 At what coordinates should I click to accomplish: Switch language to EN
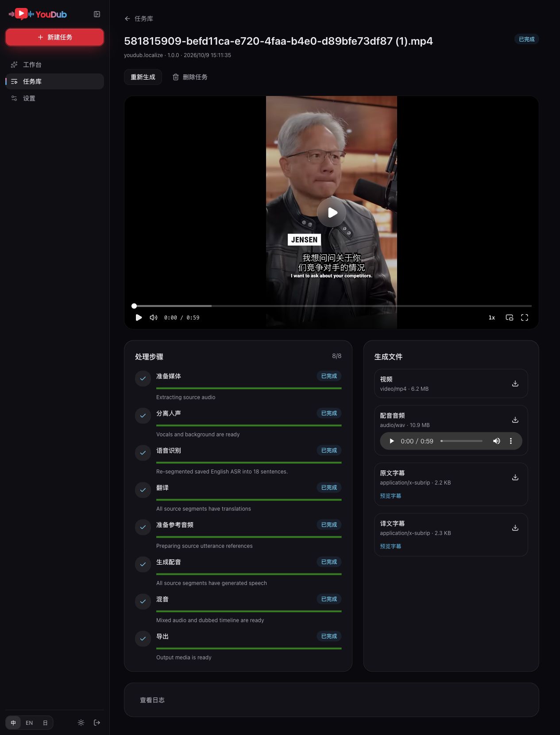[29, 723]
